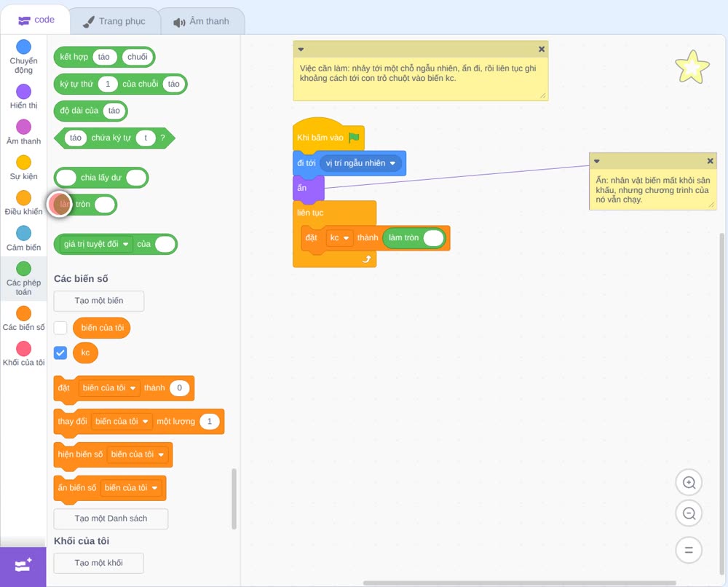Click the empty input of làm tròn in script
The width and height of the screenshot is (728, 587).
pyautogui.click(x=433, y=237)
